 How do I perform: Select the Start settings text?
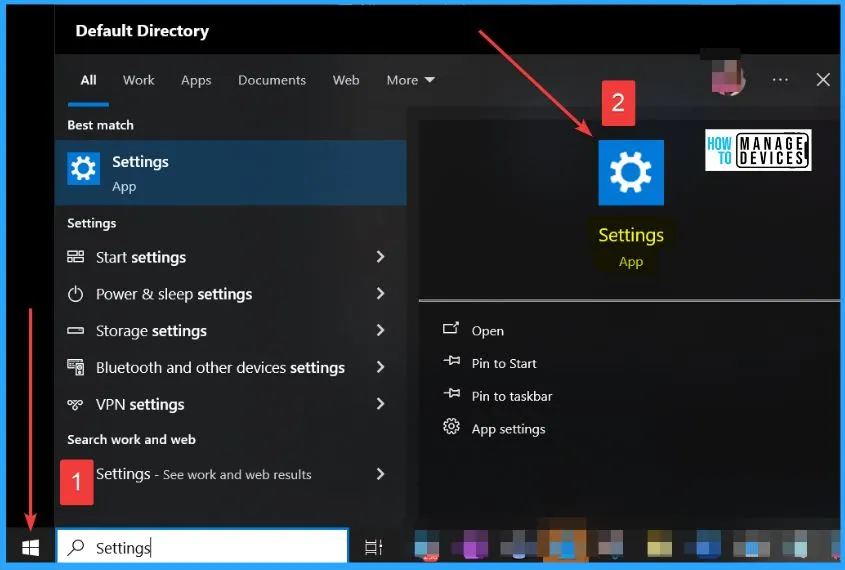(141, 258)
